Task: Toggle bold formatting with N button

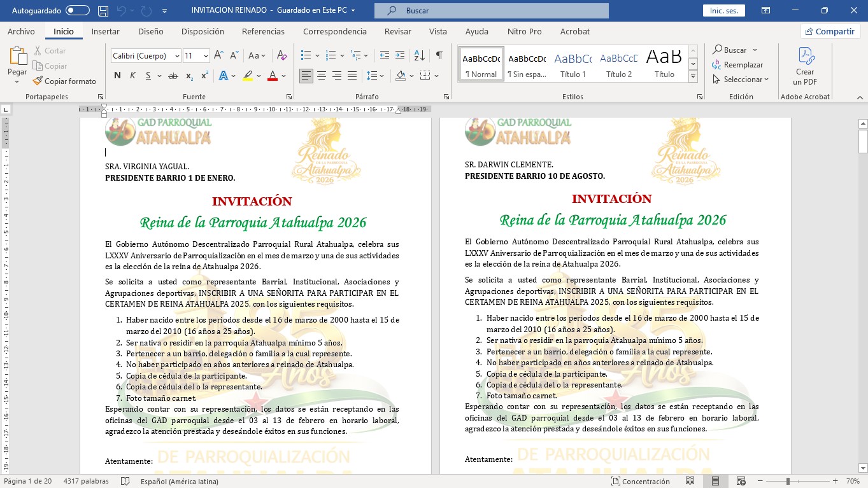Action: tap(117, 76)
